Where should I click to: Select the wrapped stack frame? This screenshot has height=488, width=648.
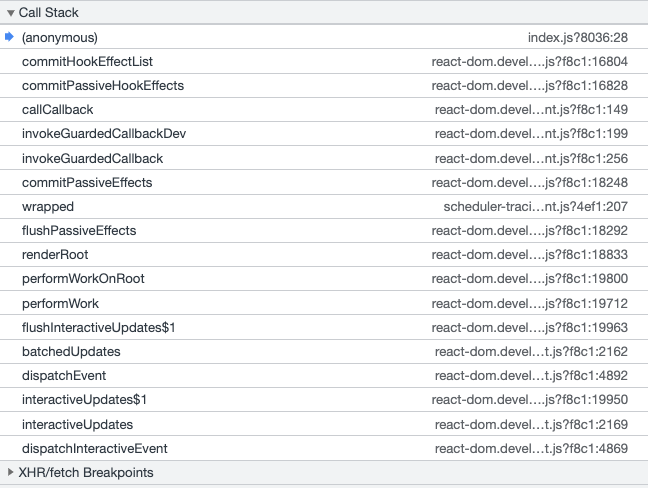pos(48,206)
